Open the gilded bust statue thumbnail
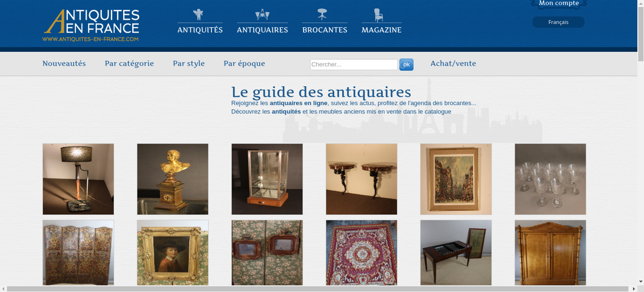 (x=173, y=179)
